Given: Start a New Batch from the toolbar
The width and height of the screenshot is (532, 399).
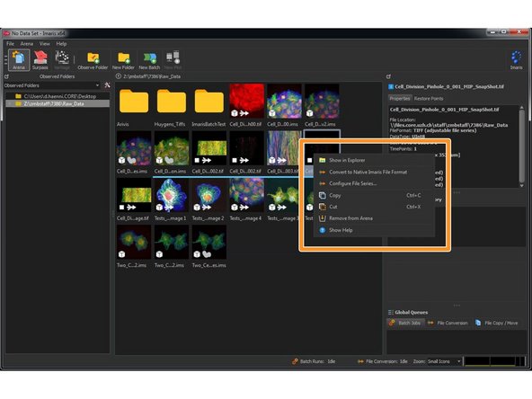Looking at the screenshot, I should 149,60.
